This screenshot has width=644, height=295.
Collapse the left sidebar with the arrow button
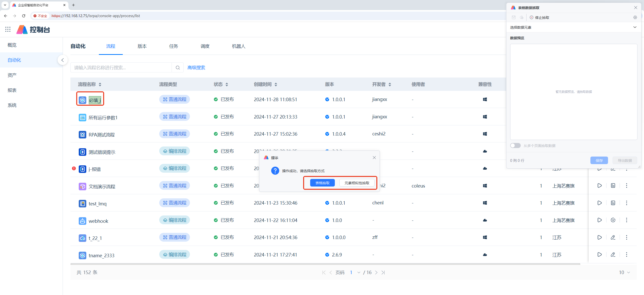point(63,60)
